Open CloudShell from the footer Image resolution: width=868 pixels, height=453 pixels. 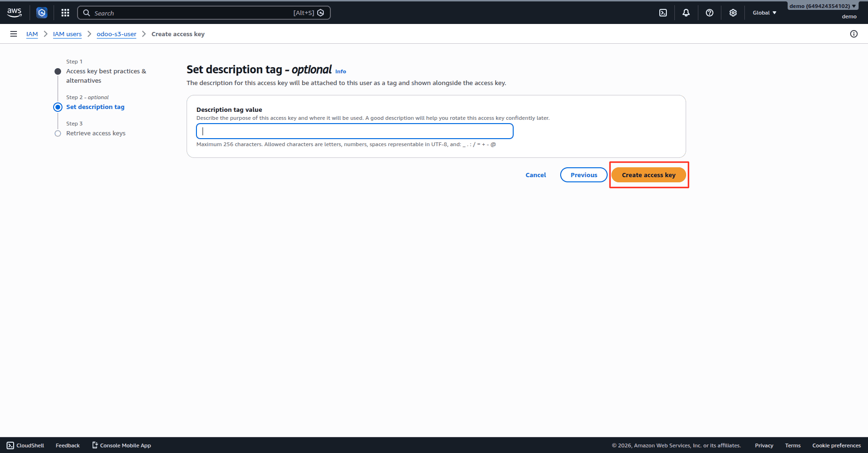click(x=25, y=445)
